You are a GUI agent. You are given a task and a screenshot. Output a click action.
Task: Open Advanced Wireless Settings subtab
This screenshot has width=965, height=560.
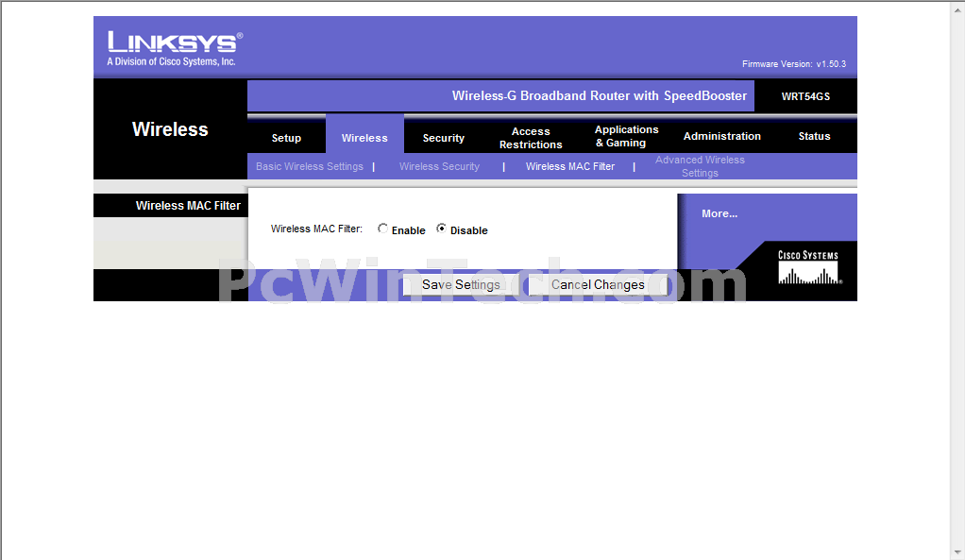coord(700,166)
